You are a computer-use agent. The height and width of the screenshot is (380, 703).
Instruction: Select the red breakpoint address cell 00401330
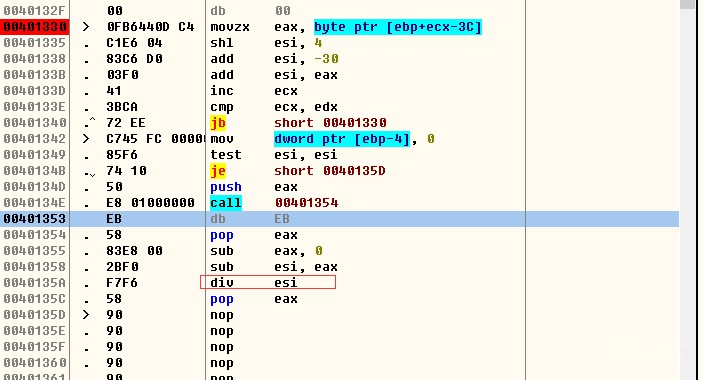point(35,27)
